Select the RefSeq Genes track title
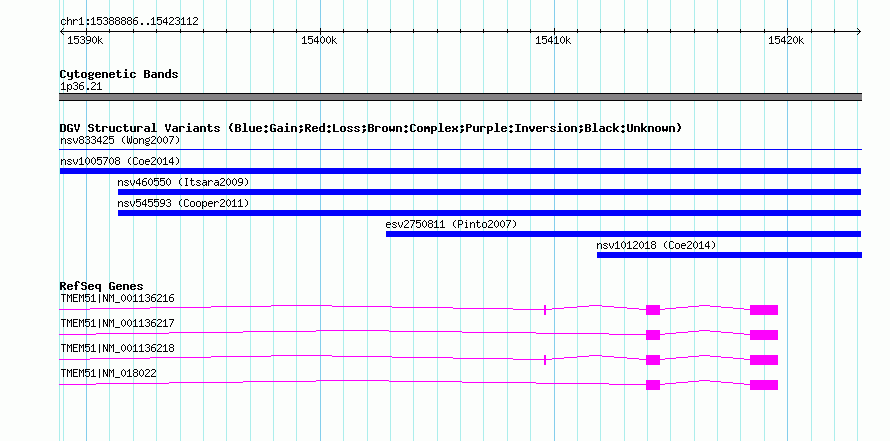Image resolution: width=890 pixels, height=441 pixels. (101, 286)
